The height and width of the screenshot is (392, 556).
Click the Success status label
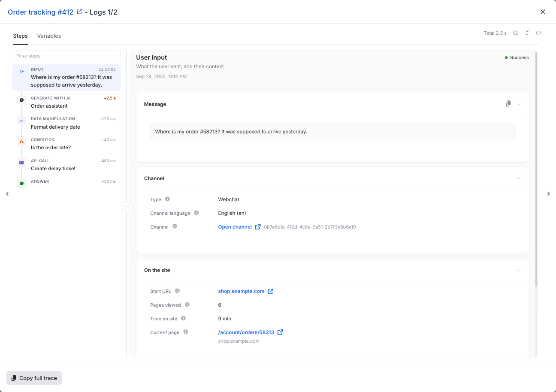[517, 57]
